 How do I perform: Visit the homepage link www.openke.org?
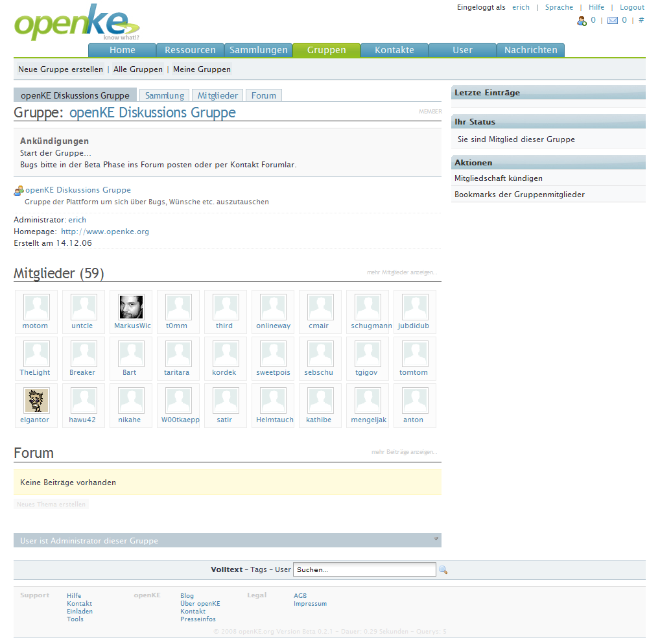pos(105,231)
